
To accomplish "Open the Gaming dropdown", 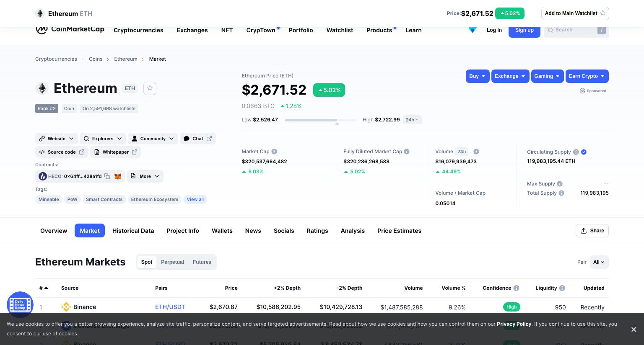I will tap(548, 76).
